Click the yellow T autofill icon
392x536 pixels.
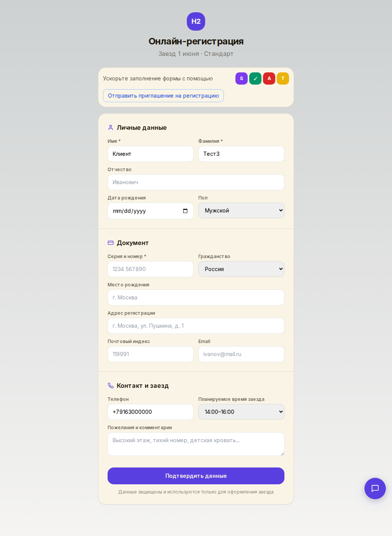click(283, 78)
